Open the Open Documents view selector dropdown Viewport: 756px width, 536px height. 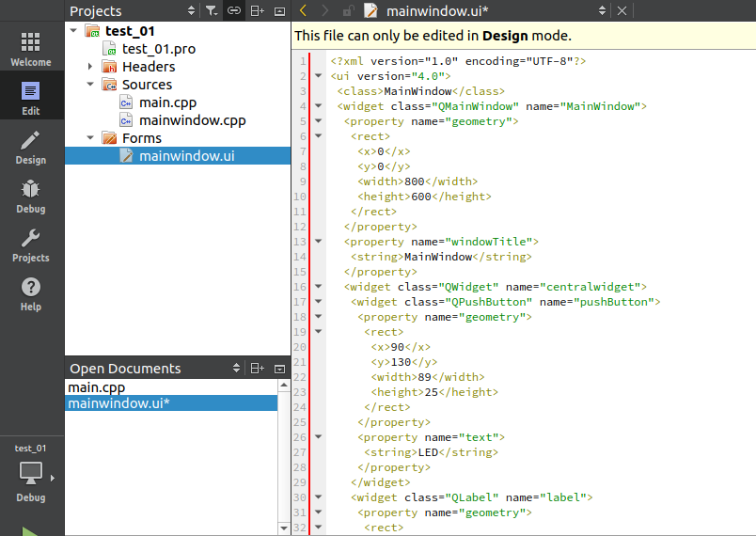[236, 369]
